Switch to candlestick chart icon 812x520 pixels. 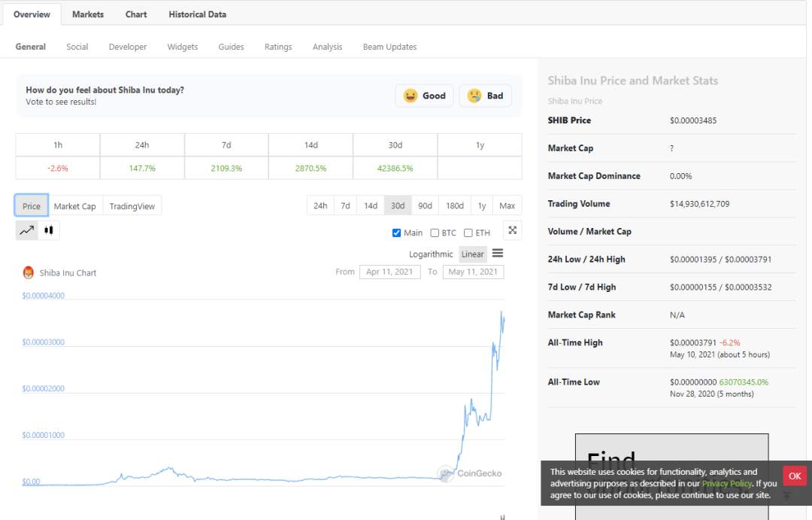pyautogui.click(x=49, y=230)
